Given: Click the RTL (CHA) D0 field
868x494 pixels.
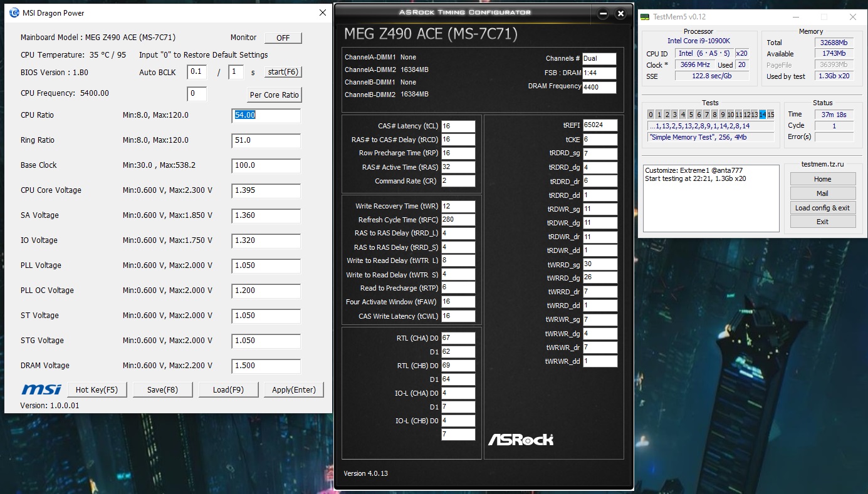Looking at the screenshot, I should coord(458,338).
